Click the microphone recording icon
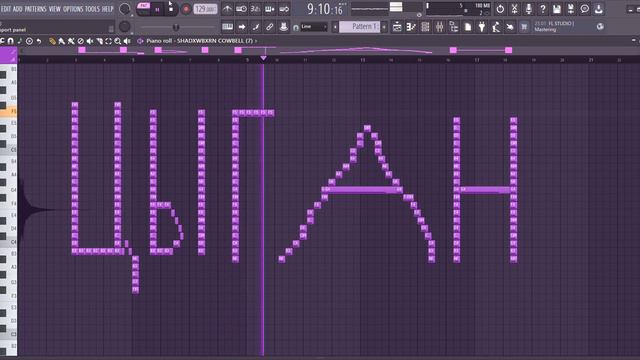640x360 pixels. (x=529, y=9)
